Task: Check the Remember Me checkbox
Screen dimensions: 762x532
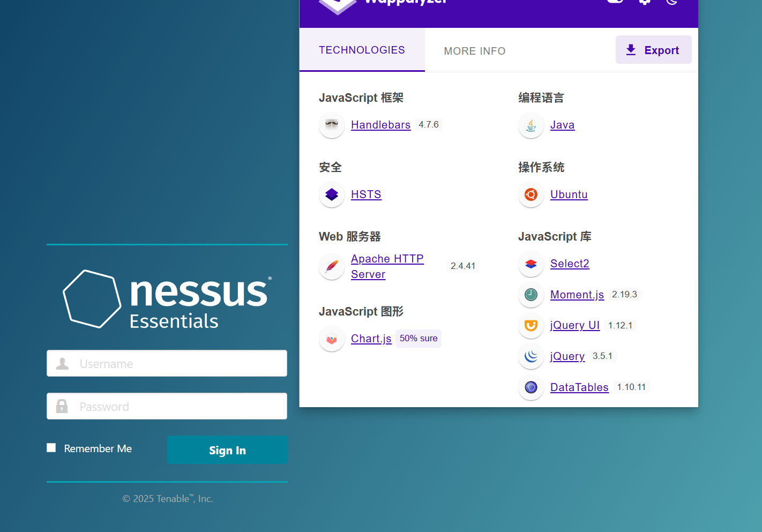Action: click(51, 448)
